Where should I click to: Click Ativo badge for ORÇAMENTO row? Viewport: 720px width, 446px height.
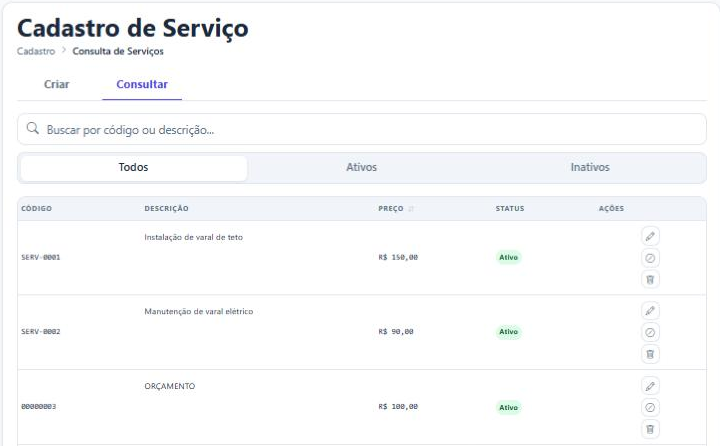508,407
